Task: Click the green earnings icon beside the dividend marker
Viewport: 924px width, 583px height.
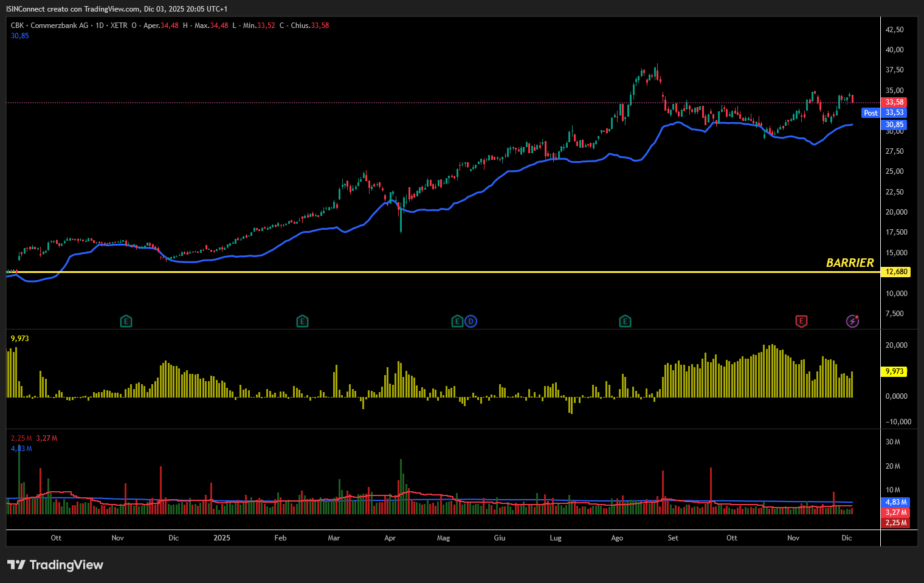Action: (457, 321)
